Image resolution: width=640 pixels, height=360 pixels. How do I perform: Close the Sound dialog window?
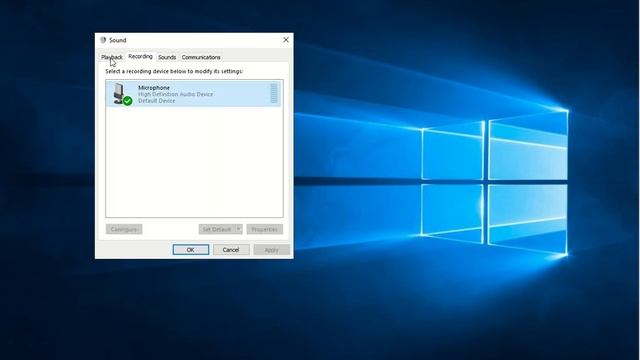(x=286, y=40)
